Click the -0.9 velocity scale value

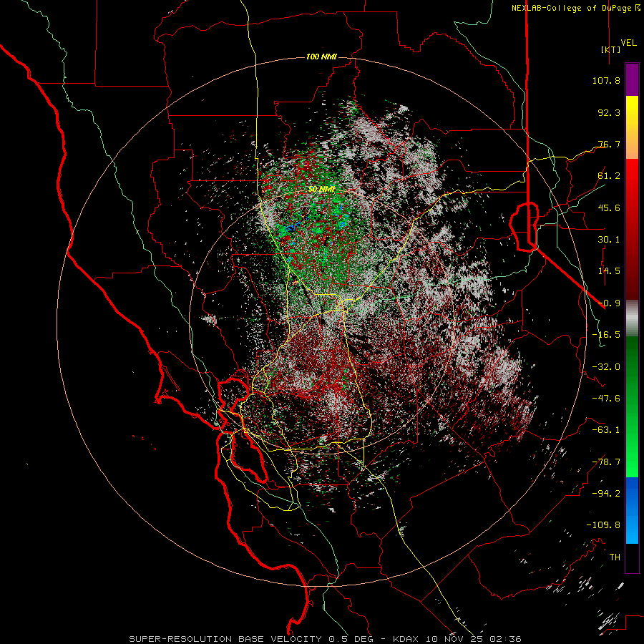(x=609, y=303)
